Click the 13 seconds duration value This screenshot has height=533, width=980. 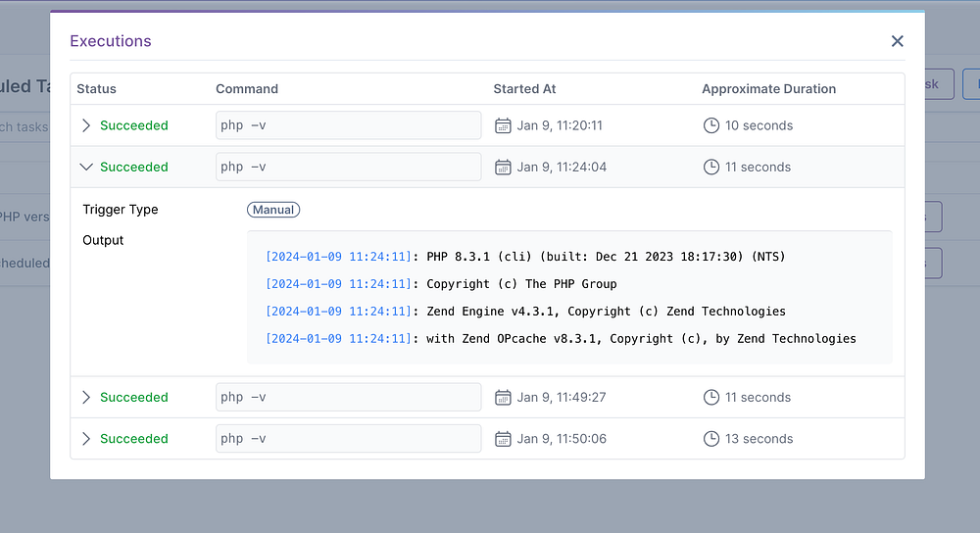[759, 439]
